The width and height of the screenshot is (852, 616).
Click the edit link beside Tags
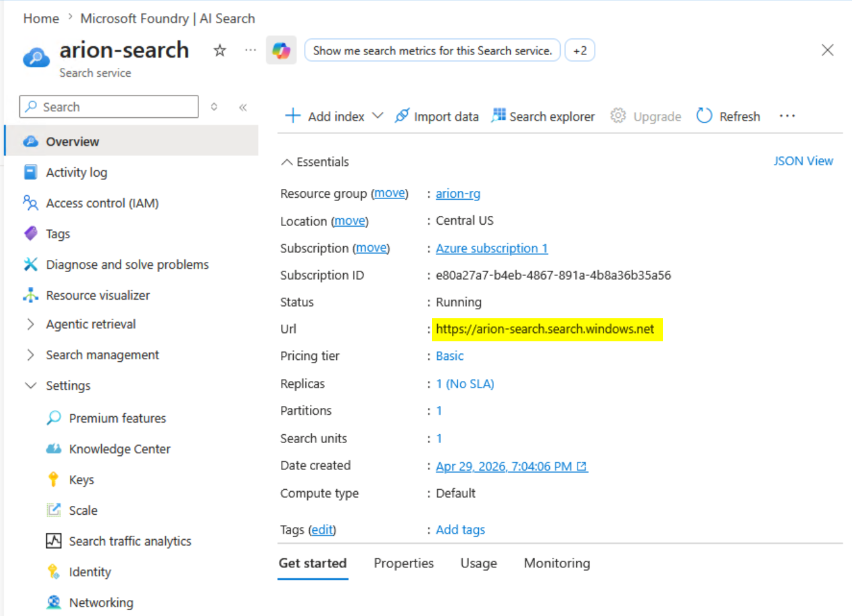[322, 530]
